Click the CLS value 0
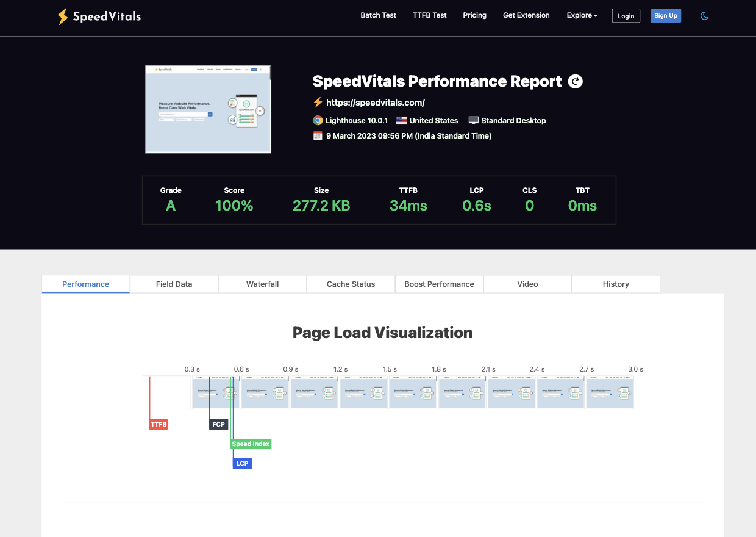756x537 pixels. pyautogui.click(x=529, y=206)
